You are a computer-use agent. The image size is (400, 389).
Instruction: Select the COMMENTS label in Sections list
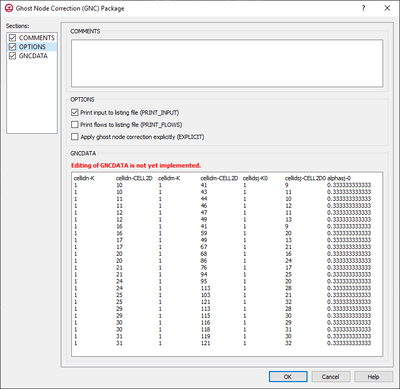tap(37, 38)
